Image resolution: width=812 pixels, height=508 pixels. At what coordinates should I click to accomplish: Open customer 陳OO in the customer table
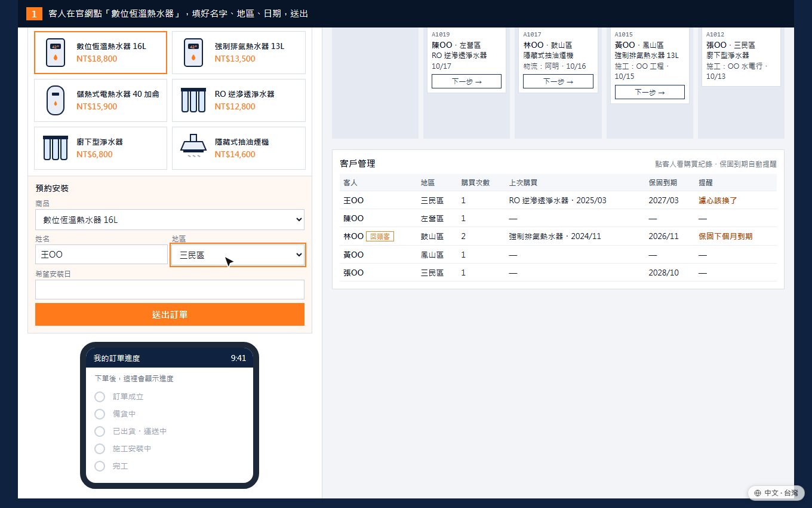pyautogui.click(x=558, y=218)
